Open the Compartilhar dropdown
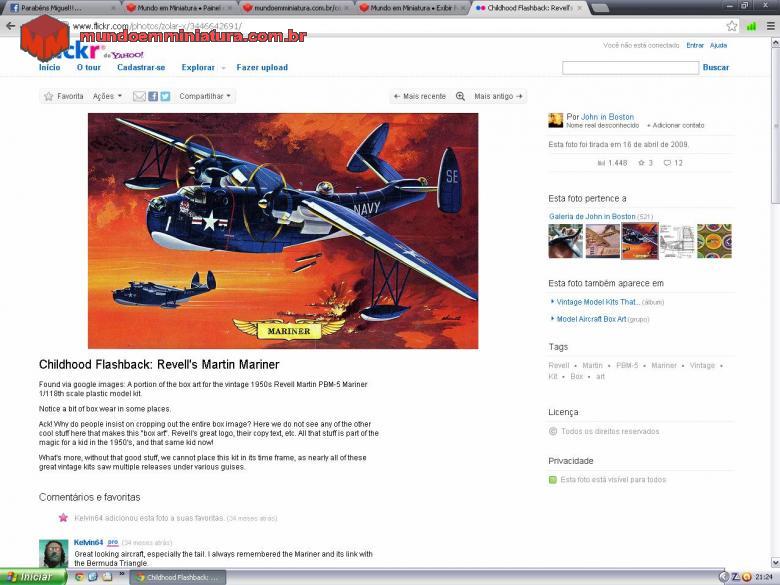The width and height of the screenshot is (780, 585). tap(205, 97)
